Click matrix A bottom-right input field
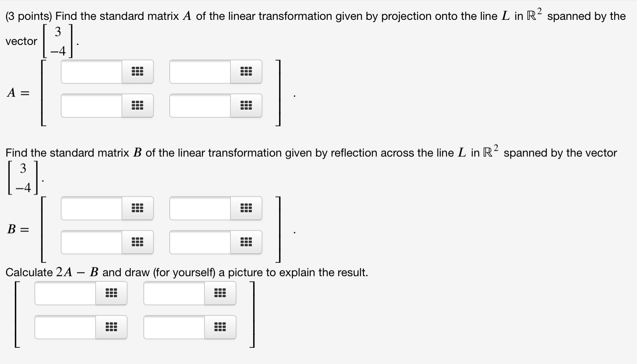Viewport: 637px width, 364px height. [200, 106]
